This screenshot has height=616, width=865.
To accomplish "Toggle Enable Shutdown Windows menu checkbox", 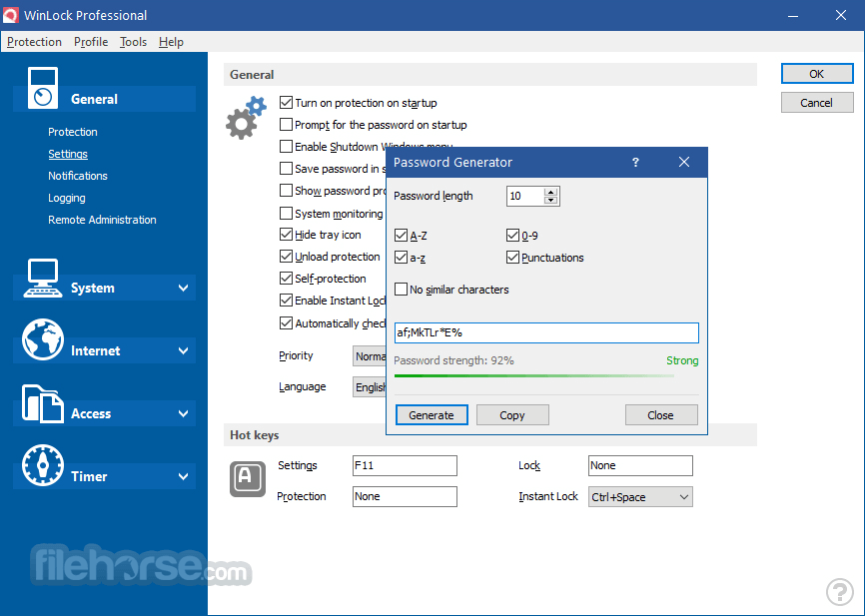I will pyautogui.click(x=286, y=147).
